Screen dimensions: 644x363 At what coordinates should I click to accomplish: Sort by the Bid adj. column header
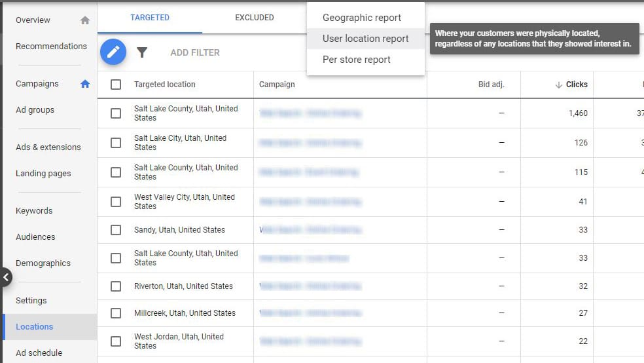(x=492, y=85)
